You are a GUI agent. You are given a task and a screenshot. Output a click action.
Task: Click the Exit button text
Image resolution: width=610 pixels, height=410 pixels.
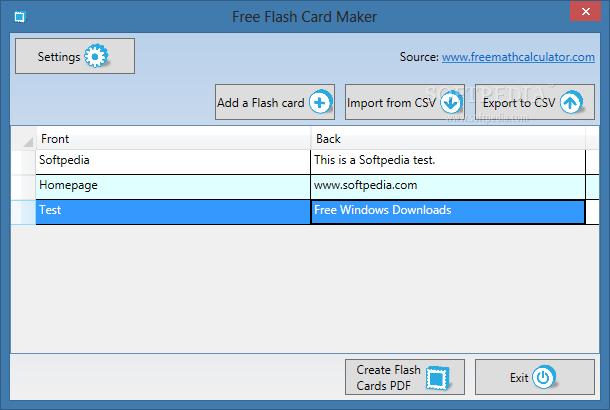click(519, 378)
